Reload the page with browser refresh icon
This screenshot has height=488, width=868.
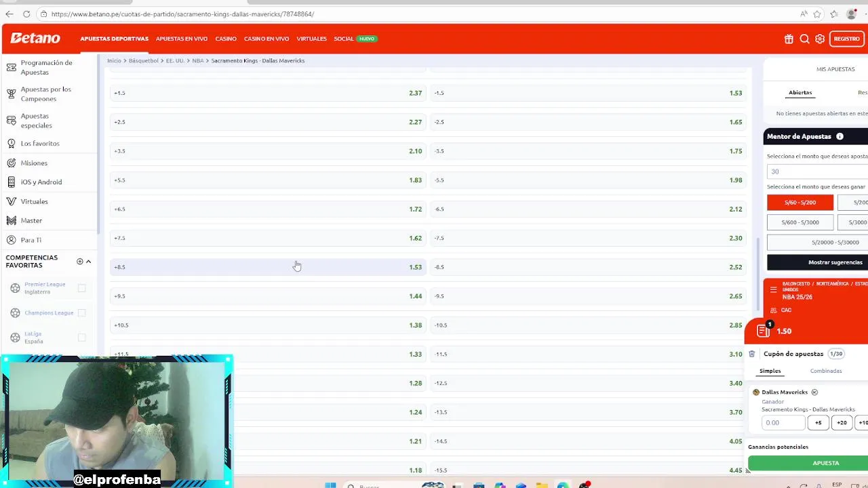26,14
